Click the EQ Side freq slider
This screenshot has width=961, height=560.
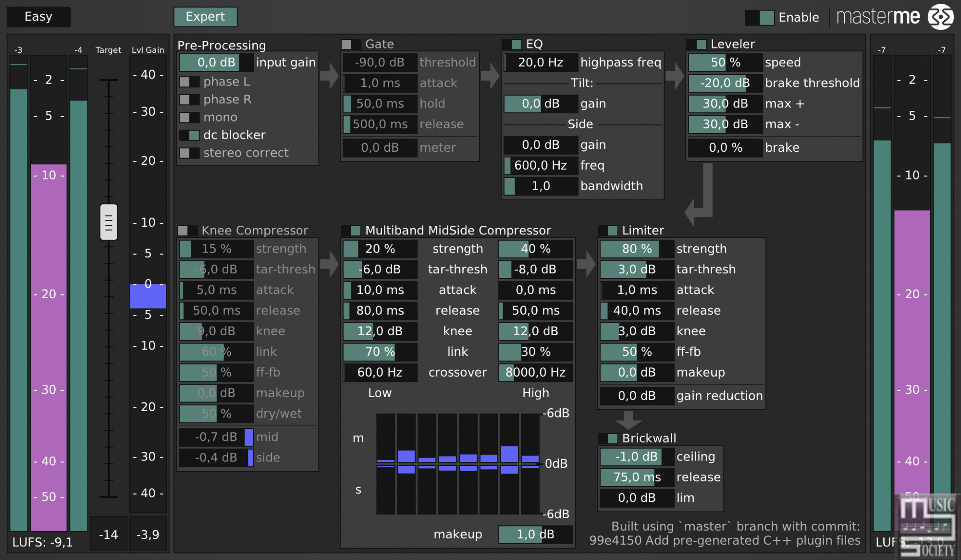[541, 166]
